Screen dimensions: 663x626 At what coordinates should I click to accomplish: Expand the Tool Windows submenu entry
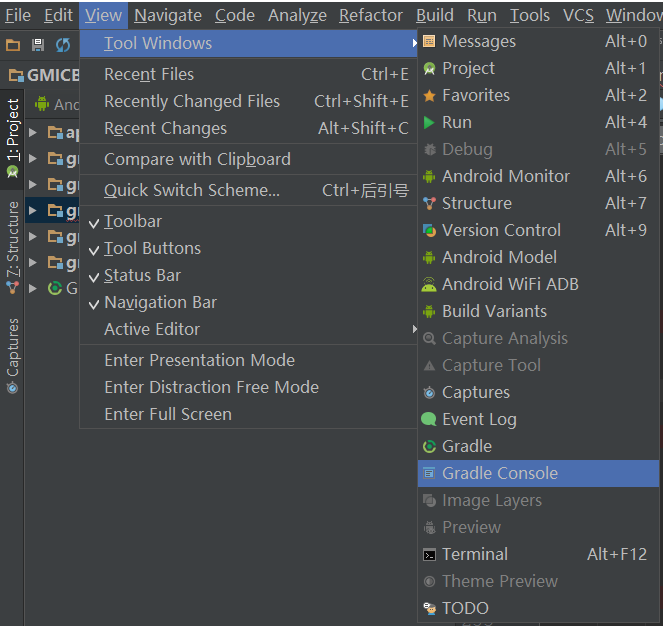249,44
